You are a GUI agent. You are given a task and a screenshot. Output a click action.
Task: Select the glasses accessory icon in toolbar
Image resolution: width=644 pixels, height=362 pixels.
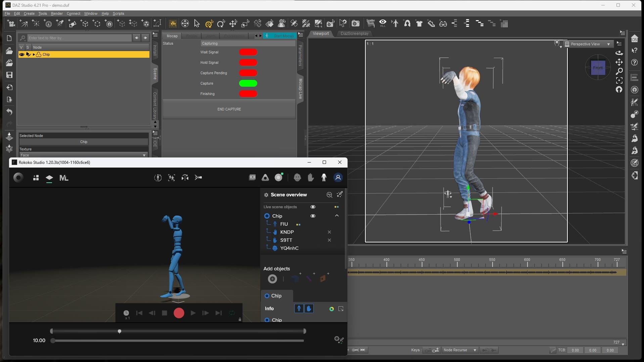[x=443, y=24]
